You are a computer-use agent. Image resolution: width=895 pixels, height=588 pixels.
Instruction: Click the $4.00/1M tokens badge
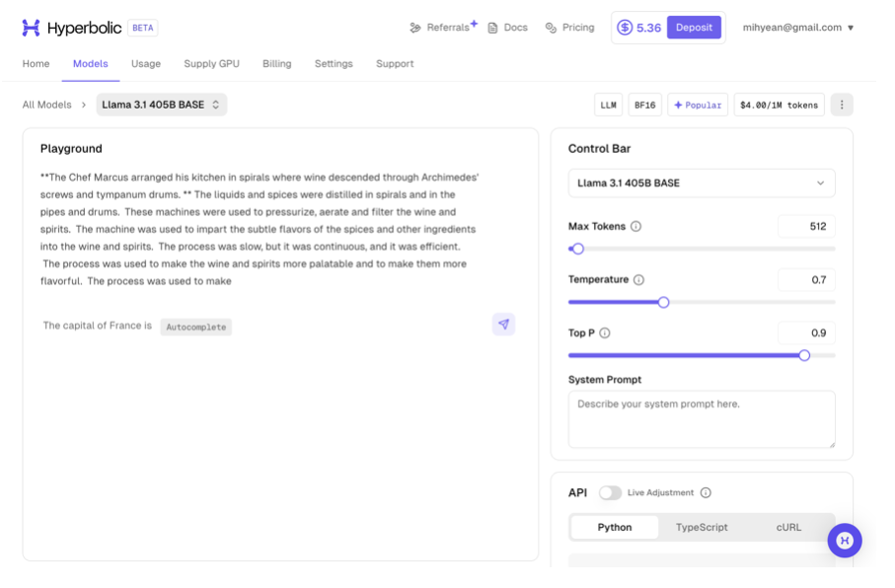780,105
